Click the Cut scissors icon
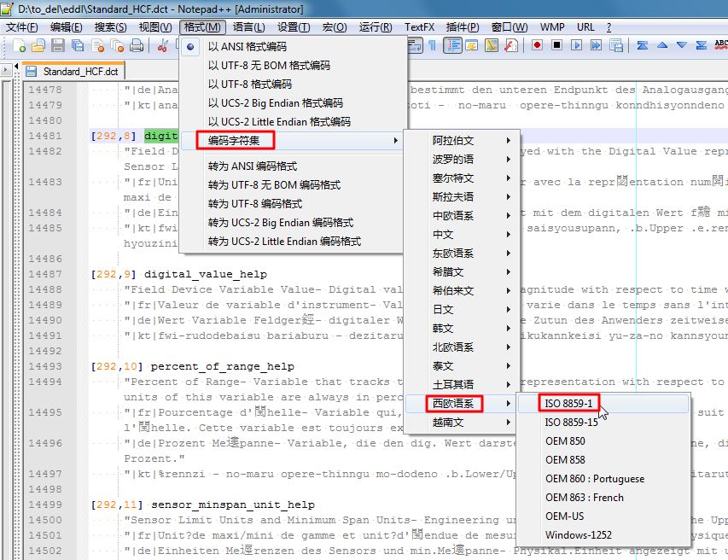The image size is (728, 560). point(162,45)
